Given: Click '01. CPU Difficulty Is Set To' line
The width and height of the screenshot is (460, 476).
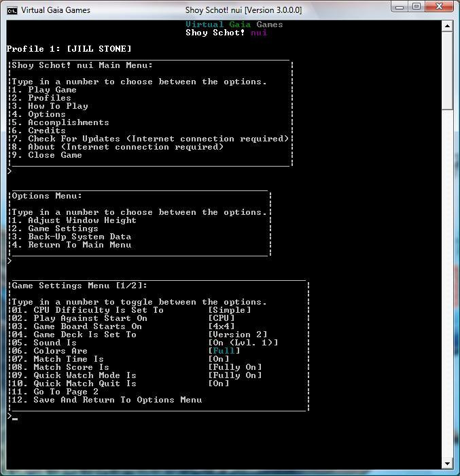Looking at the screenshot, I should (x=88, y=311).
